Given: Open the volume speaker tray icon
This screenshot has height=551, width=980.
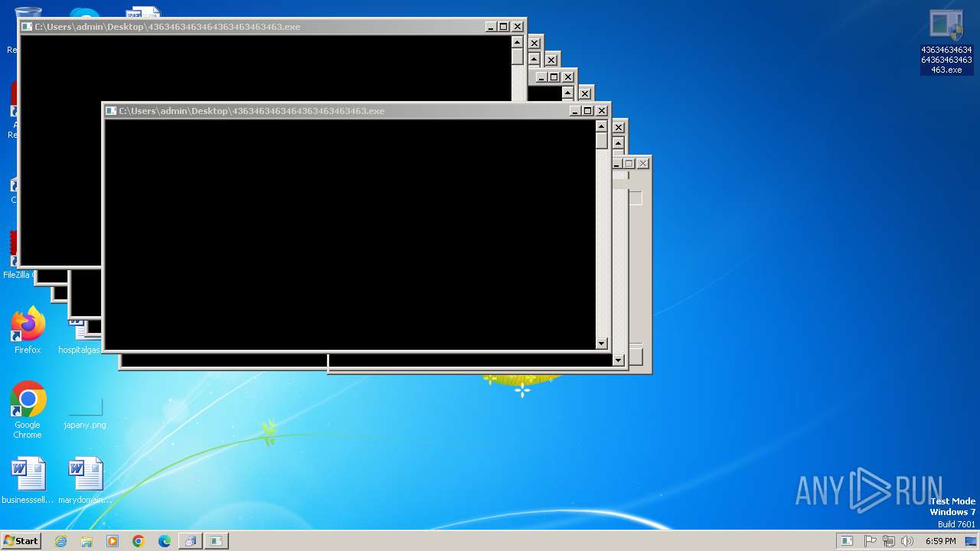Looking at the screenshot, I should [907, 541].
